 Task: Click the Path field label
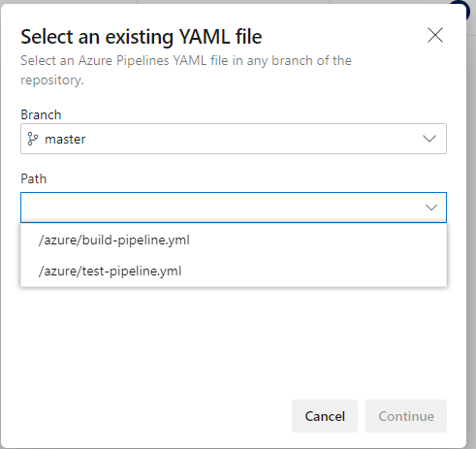[x=34, y=178]
